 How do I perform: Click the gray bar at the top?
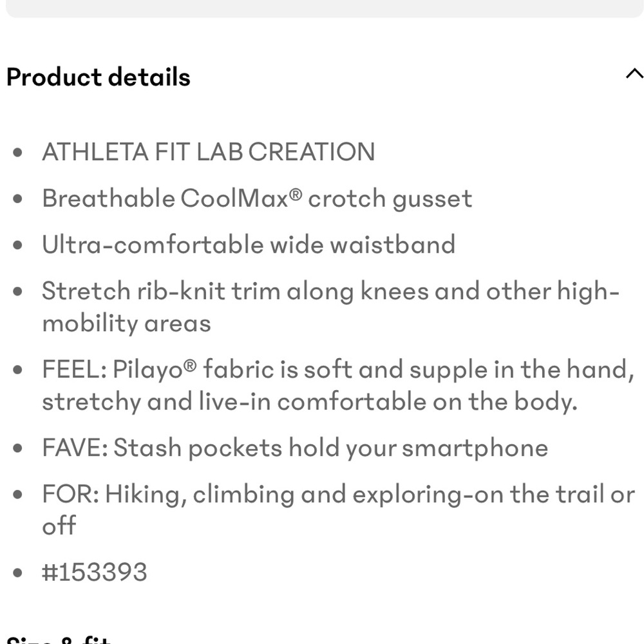pos(322,10)
